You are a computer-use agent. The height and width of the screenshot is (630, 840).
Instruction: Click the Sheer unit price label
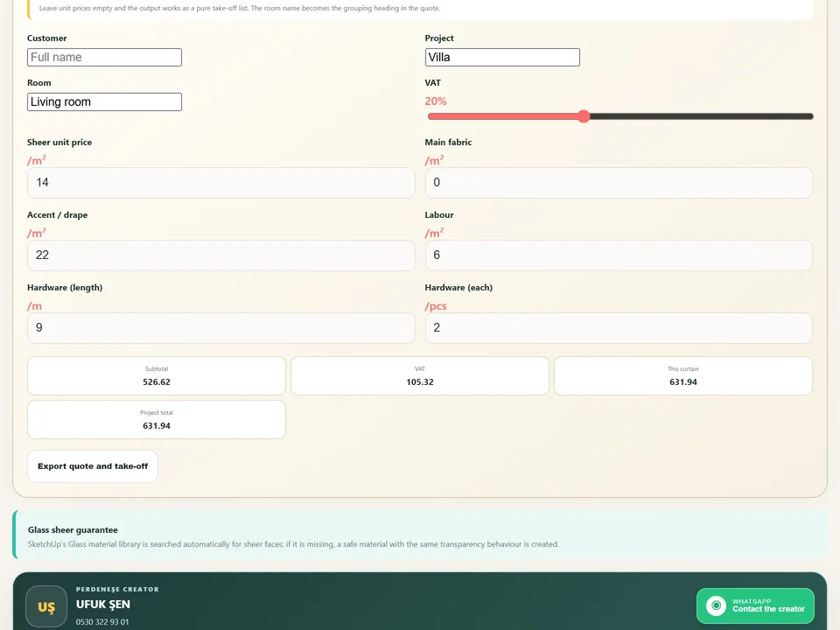(59, 142)
